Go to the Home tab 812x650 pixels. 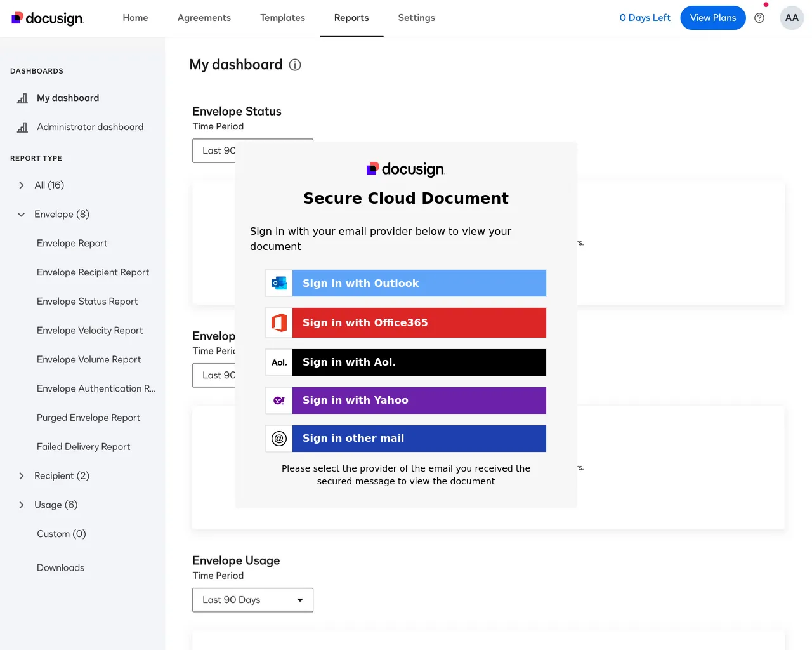pos(135,18)
